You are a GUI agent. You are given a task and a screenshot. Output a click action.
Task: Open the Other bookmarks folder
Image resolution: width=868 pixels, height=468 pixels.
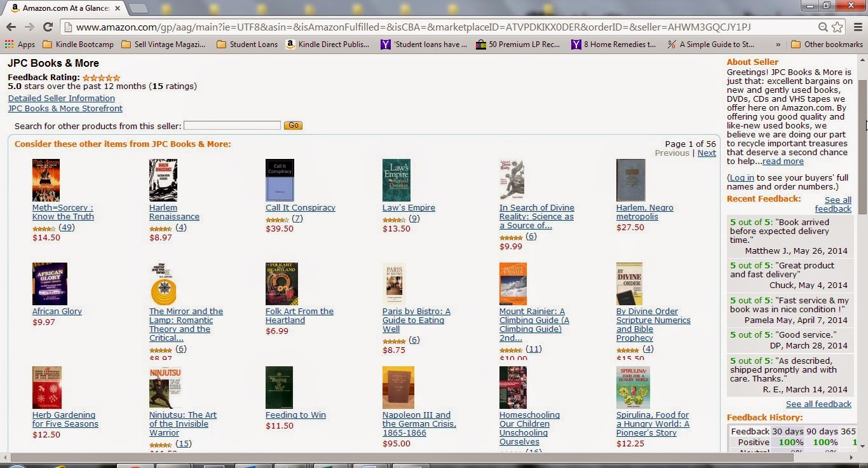pyautogui.click(x=827, y=45)
